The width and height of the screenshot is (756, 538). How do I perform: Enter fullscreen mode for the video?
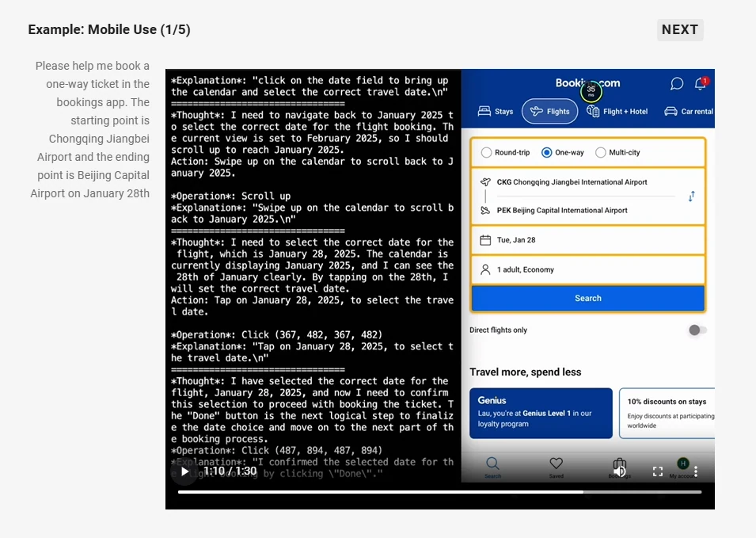(x=658, y=471)
